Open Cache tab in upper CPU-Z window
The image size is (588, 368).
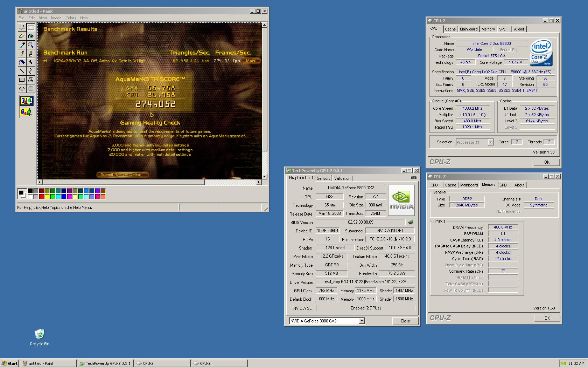(450, 29)
